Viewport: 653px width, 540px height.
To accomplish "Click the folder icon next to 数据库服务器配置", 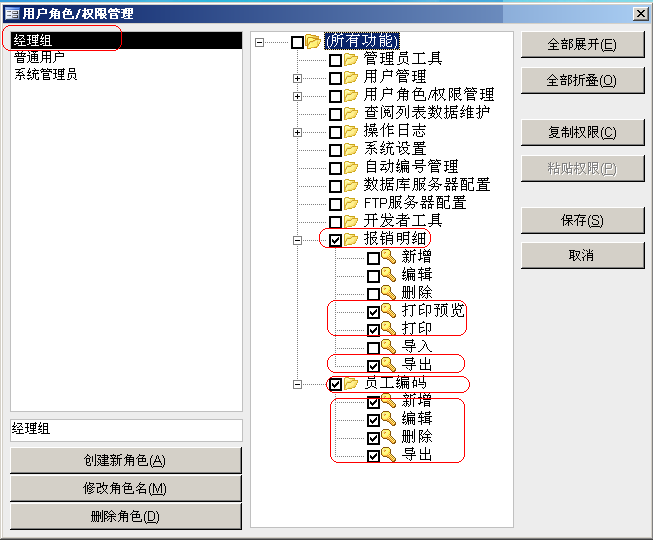I will 351,185.
